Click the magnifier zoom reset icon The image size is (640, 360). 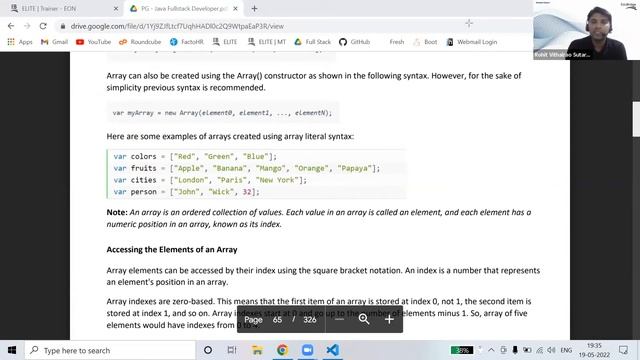pos(364,320)
